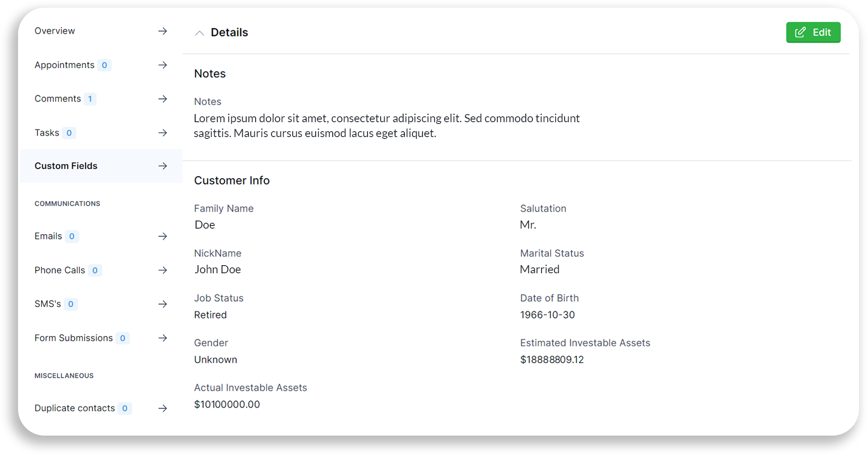The image size is (868, 455).
Task: Go to Appointments section
Action: 101,65
